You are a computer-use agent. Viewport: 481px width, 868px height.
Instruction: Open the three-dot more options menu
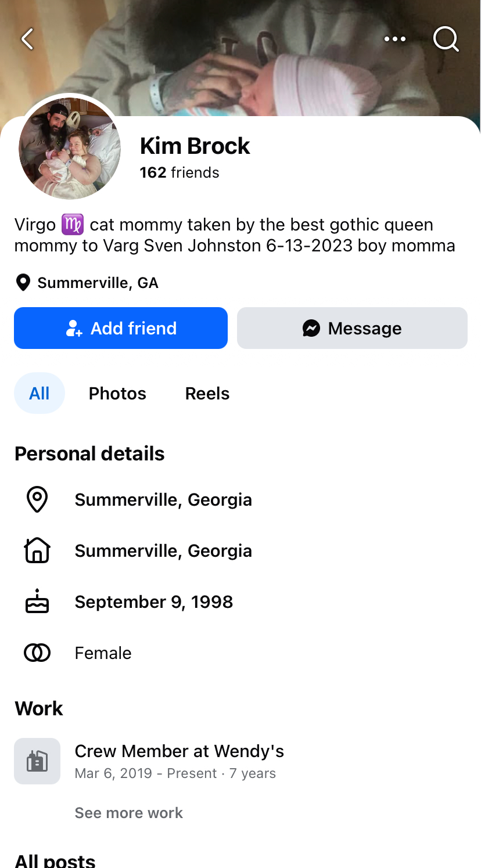[395, 39]
